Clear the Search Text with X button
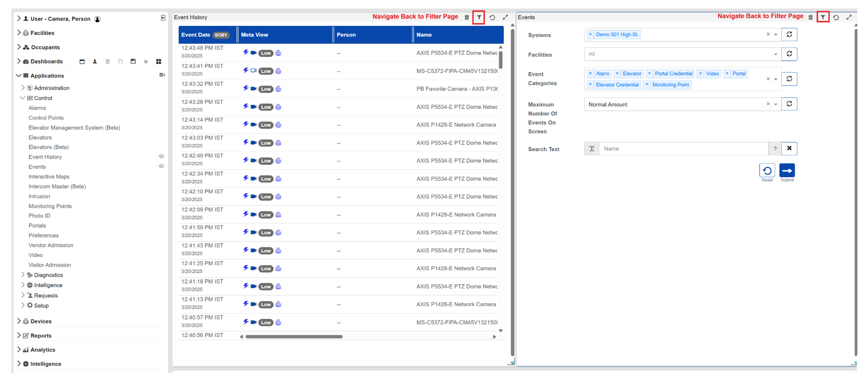The image size is (868, 377). point(789,148)
